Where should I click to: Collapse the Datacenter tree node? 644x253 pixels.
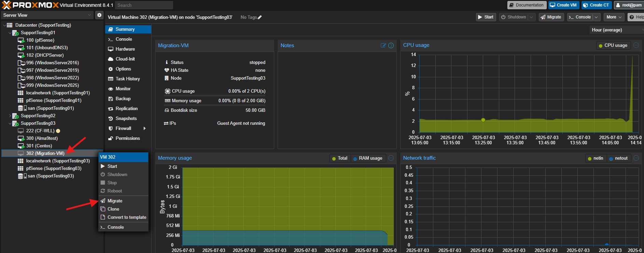coord(4,25)
